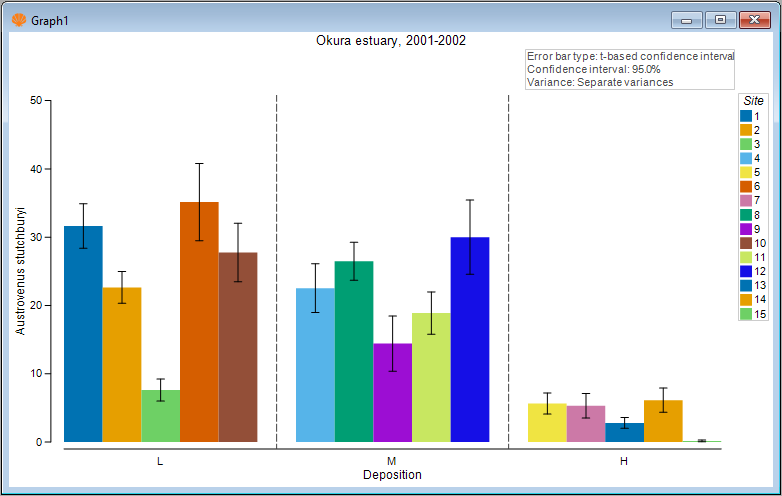This screenshot has height=496, width=782.
Task: Click legend color swatch for Site 1
Action: 746,116
